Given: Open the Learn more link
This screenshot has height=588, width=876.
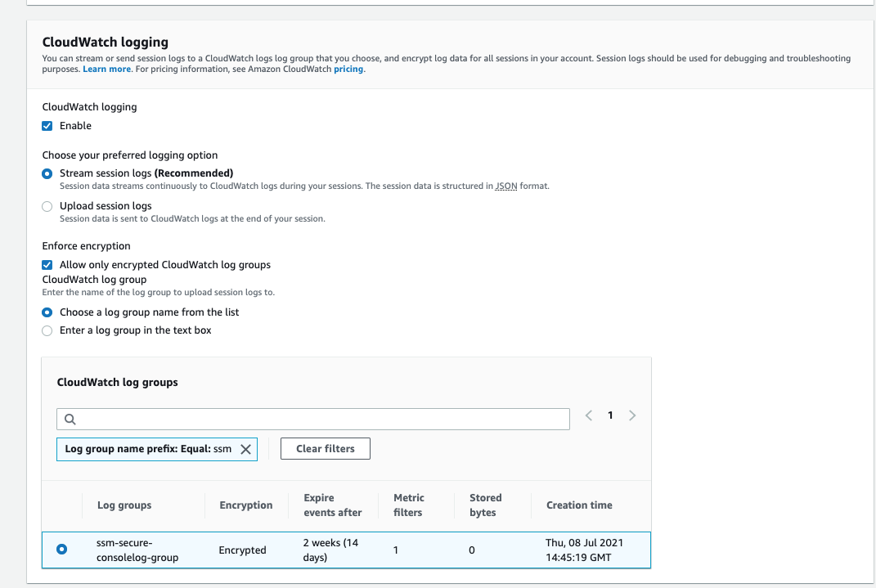Looking at the screenshot, I should click(x=106, y=69).
